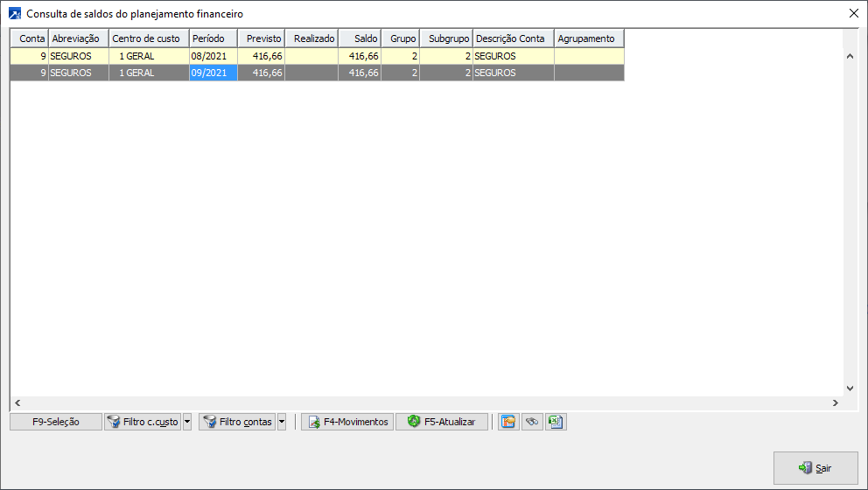Click SEGUROS abbreviation in 08/2021 row
The width and height of the screenshot is (868, 490).
pos(79,56)
